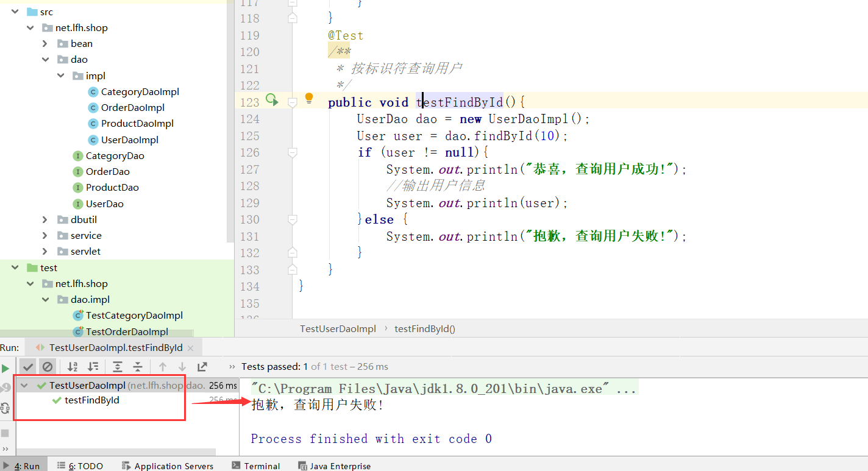Go to next failed test arrow
The width and height of the screenshot is (868, 471).
[x=182, y=367]
